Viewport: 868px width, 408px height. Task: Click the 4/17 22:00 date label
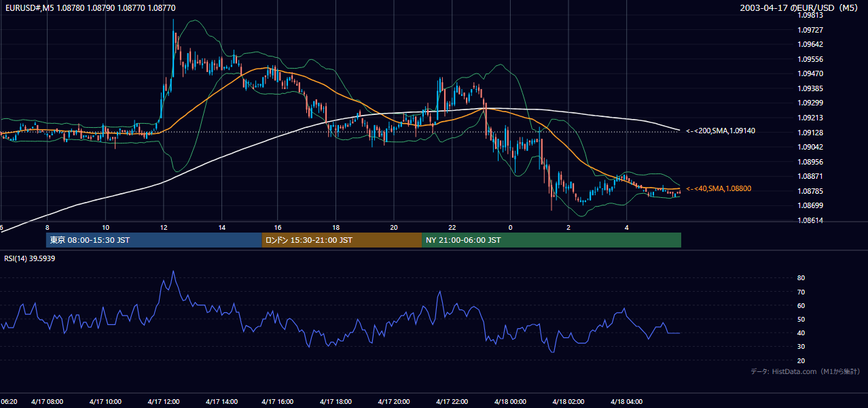(452, 401)
